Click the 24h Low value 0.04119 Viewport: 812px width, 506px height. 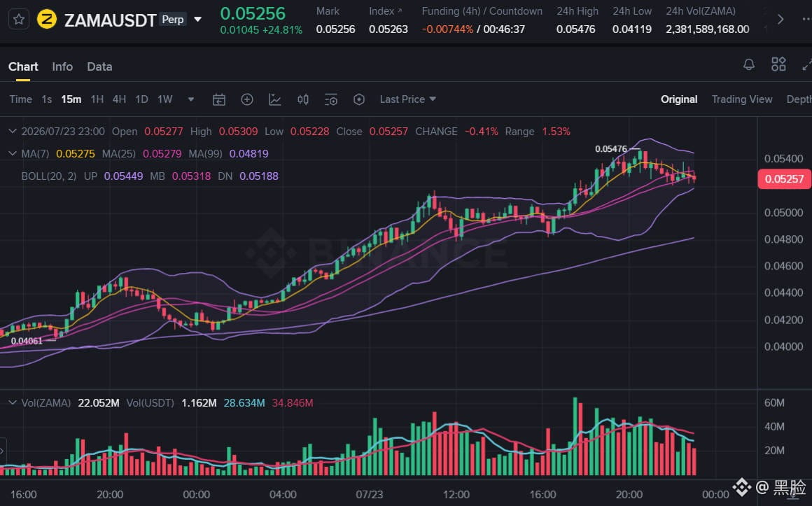(x=632, y=29)
